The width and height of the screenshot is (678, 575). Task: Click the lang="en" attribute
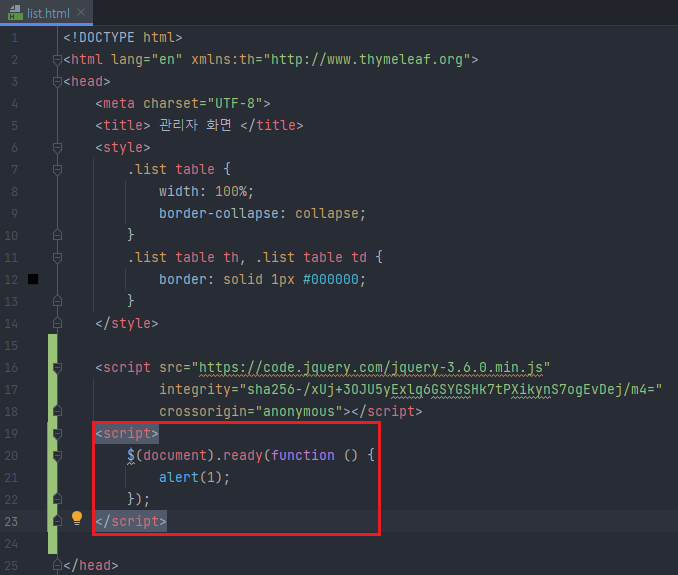(x=147, y=60)
